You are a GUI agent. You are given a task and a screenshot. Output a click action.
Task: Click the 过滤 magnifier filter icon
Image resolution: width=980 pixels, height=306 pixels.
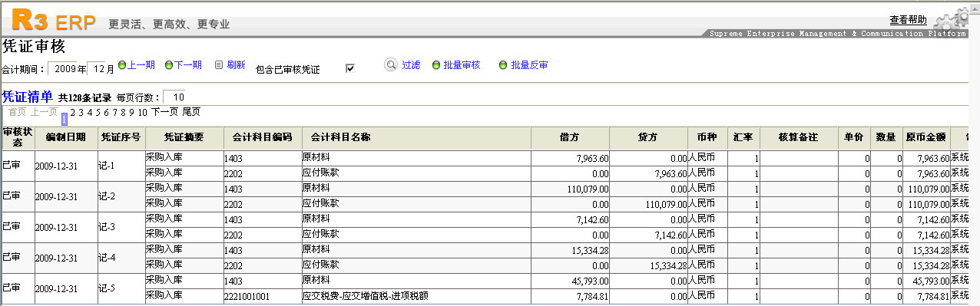pos(390,66)
